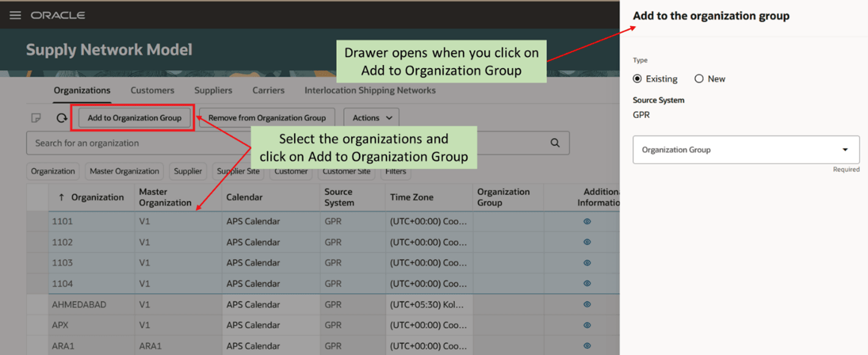The height and width of the screenshot is (355, 868).
Task: Select the New type radio button
Action: [699, 78]
